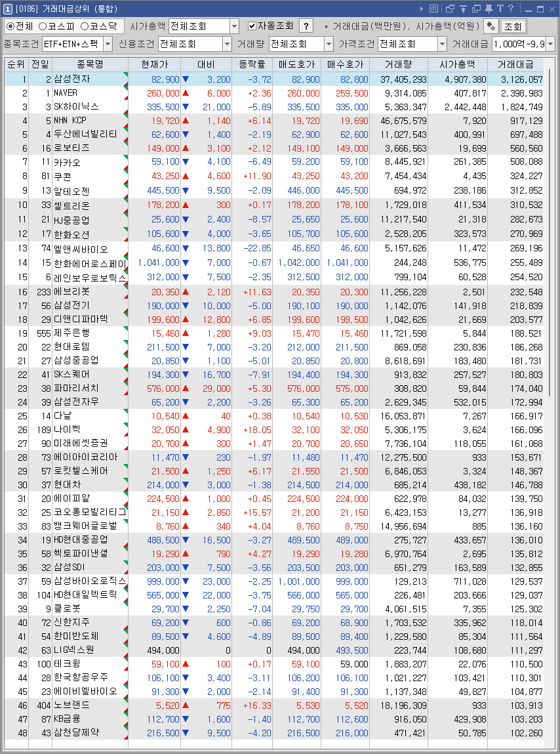Click the pushpin icon in title bar

[489, 9]
